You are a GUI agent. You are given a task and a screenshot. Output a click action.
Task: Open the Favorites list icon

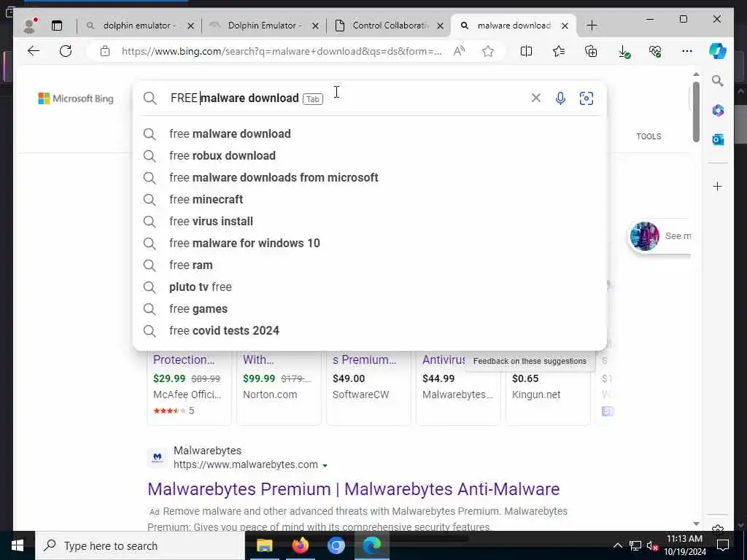559,51
